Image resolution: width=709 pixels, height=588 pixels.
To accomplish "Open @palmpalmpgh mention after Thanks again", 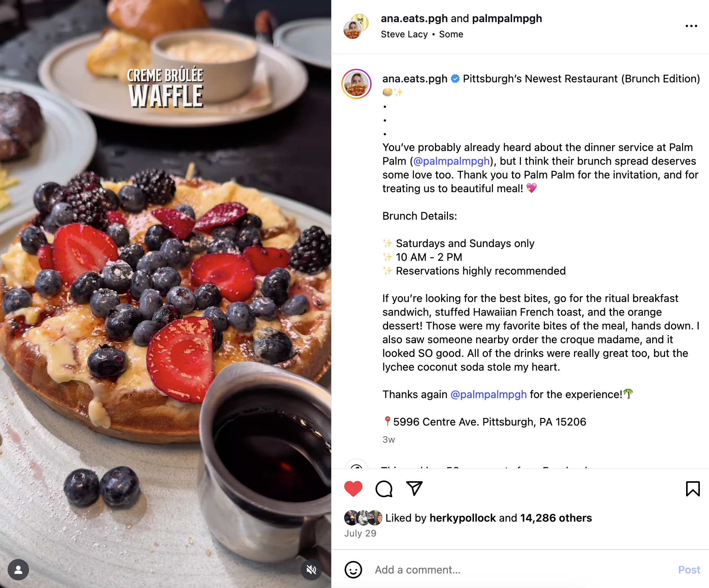I will [488, 395].
